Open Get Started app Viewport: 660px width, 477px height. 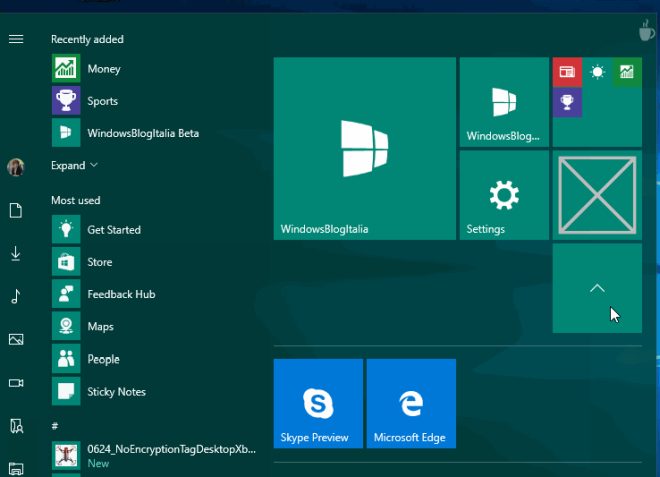click(154, 229)
